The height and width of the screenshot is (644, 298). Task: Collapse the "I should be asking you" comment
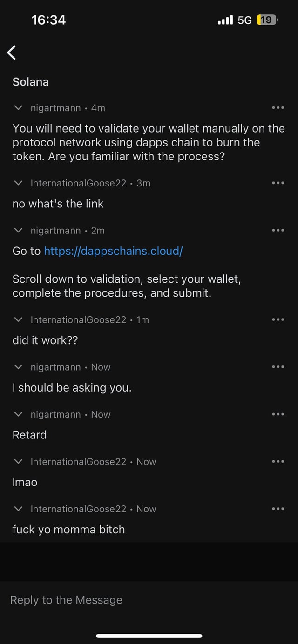point(18,367)
